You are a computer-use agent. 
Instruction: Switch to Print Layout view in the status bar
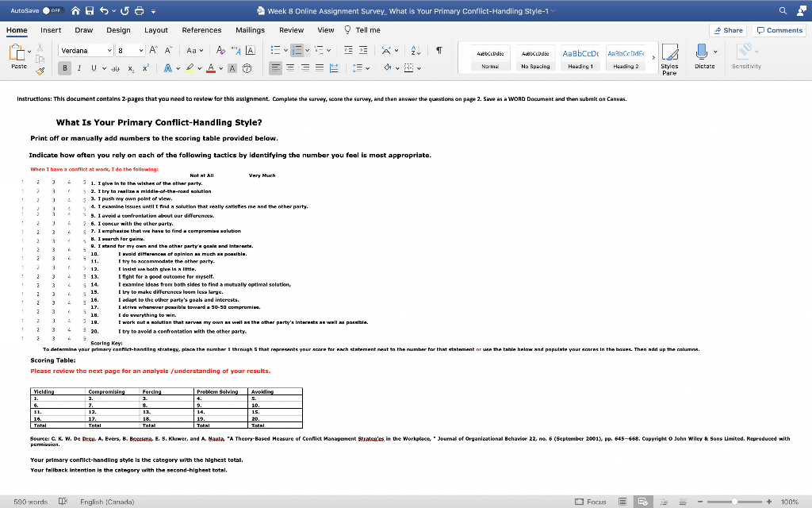pyautogui.click(x=623, y=502)
